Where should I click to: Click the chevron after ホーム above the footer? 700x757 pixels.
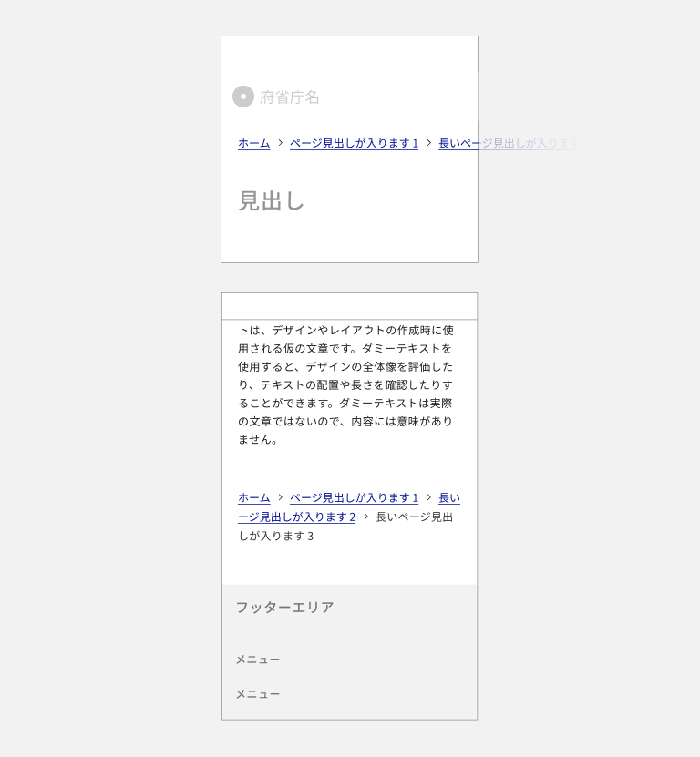click(x=281, y=497)
